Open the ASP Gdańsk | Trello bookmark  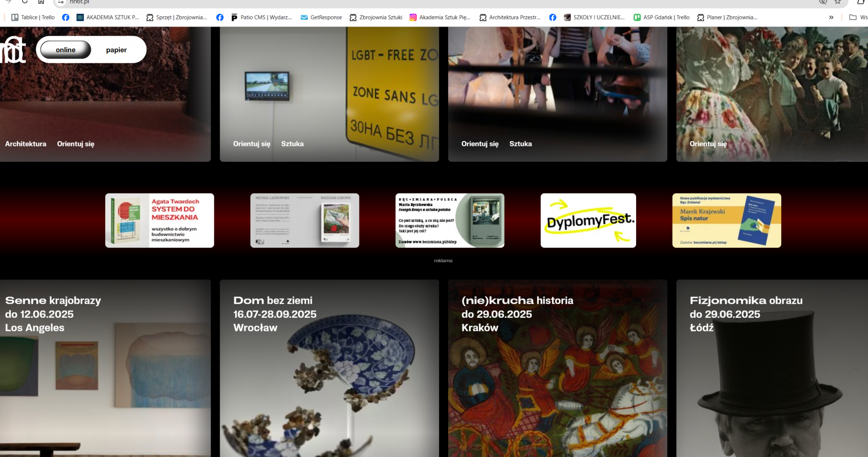[661, 18]
